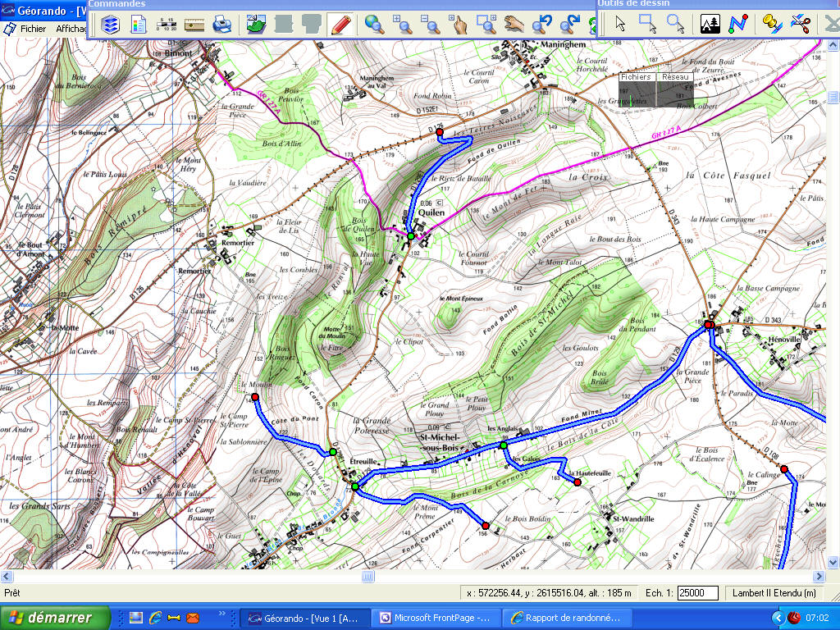840x630 pixels.
Task: Open the Affichage menu
Action: [71, 29]
